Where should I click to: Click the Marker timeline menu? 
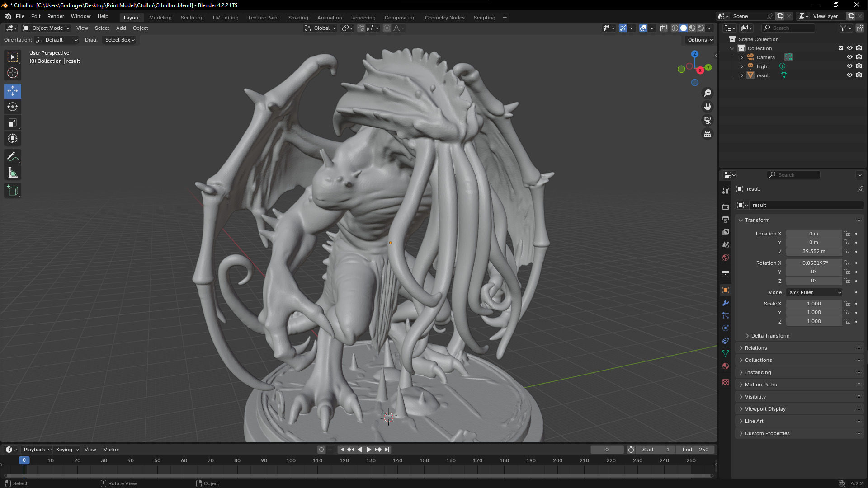[x=111, y=450]
